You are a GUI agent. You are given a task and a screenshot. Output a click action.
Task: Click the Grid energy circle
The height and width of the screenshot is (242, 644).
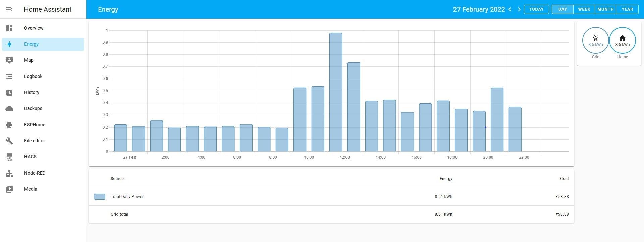point(595,40)
